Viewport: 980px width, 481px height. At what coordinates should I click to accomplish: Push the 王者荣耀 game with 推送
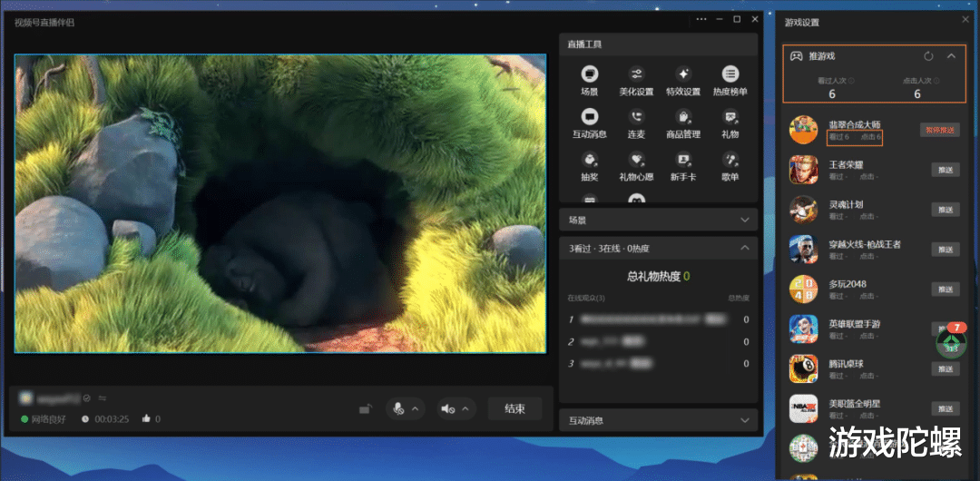945,170
